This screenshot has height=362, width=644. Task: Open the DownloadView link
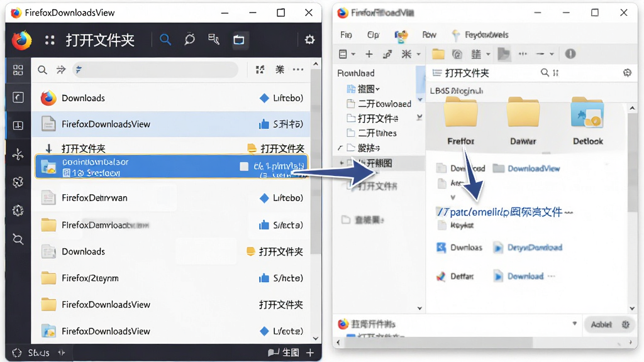click(x=533, y=168)
